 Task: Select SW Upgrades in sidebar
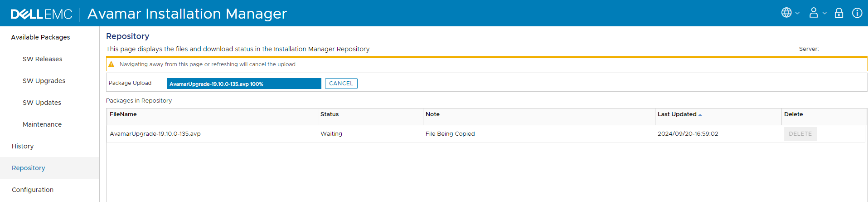click(x=44, y=81)
